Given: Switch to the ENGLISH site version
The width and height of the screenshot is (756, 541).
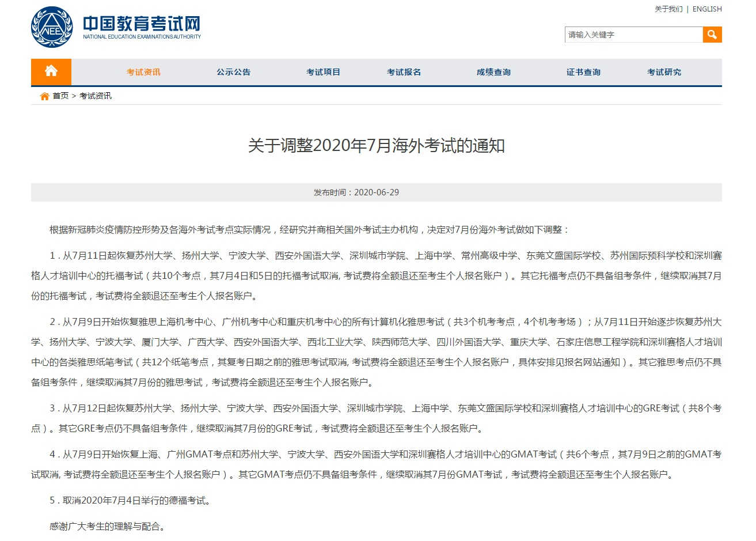Looking at the screenshot, I should [707, 9].
